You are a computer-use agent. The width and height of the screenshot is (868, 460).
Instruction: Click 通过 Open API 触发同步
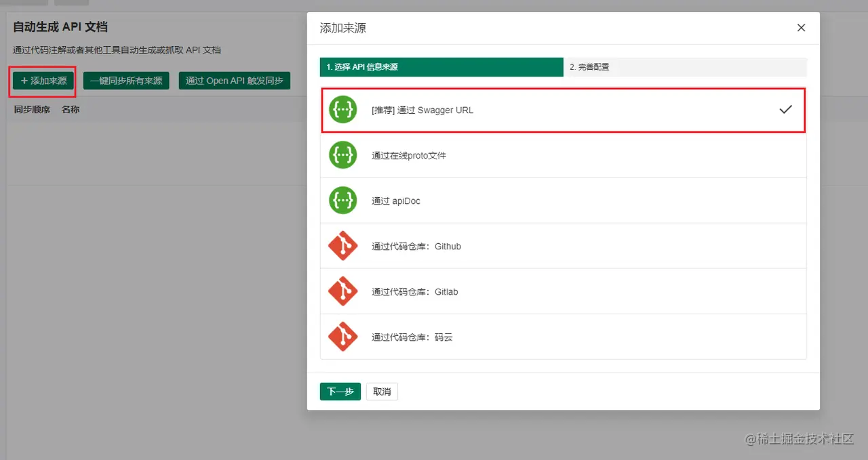point(235,80)
